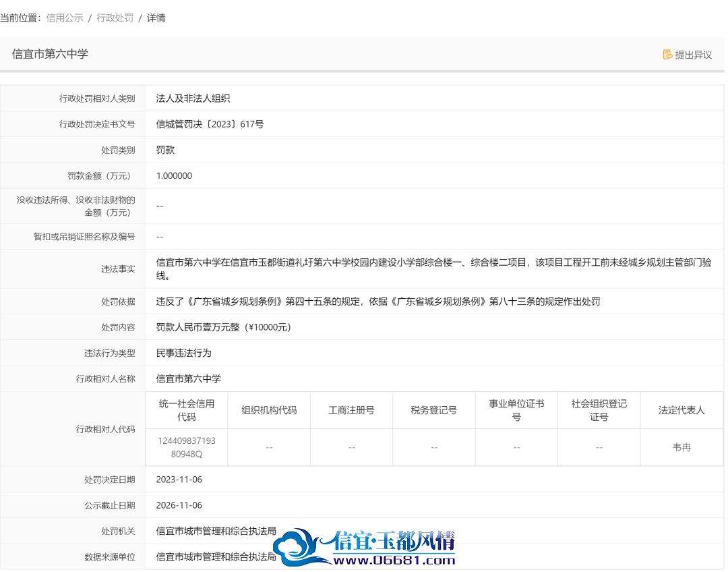The height and width of the screenshot is (572, 728).
Task: Select 详情 breadcrumb item
Action: pyautogui.click(x=156, y=18)
